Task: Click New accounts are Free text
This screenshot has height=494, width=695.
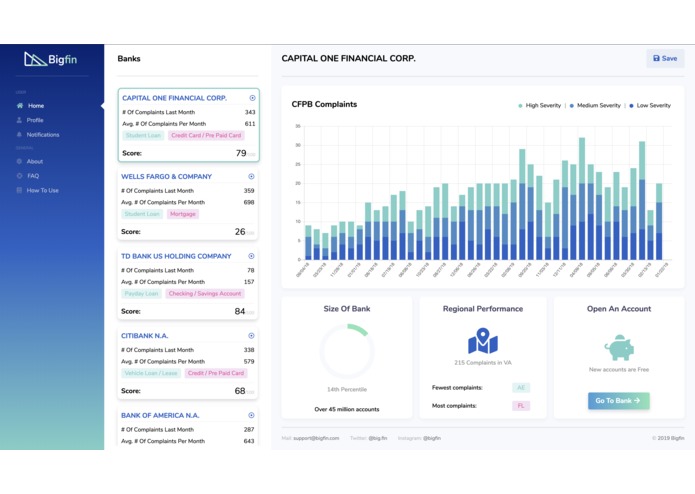Action: (x=619, y=370)
